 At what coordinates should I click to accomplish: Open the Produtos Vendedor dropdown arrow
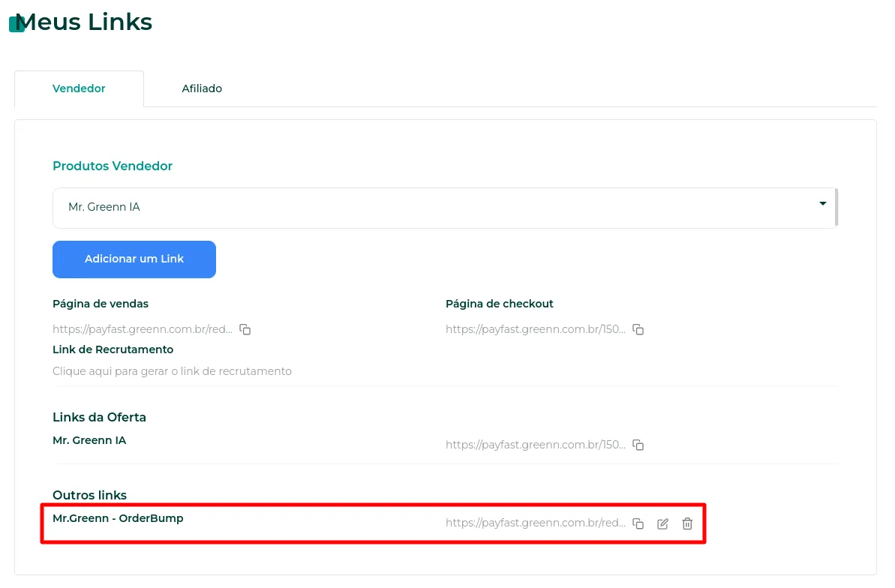[822, 204]
